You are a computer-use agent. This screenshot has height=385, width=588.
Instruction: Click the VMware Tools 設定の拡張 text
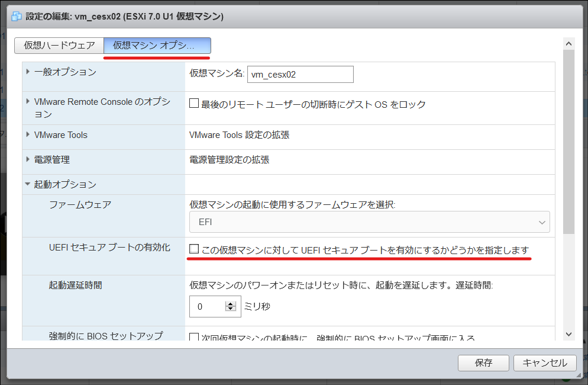click(239, 135)
